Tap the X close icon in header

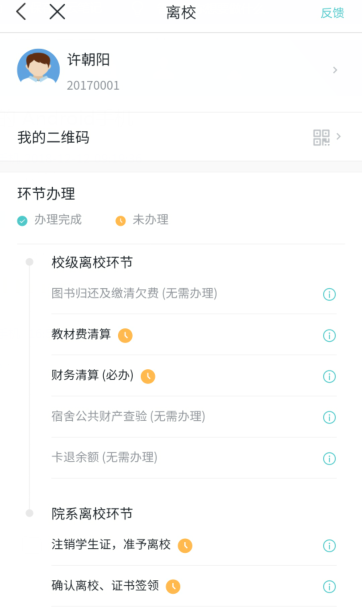(x=57, y=12)
